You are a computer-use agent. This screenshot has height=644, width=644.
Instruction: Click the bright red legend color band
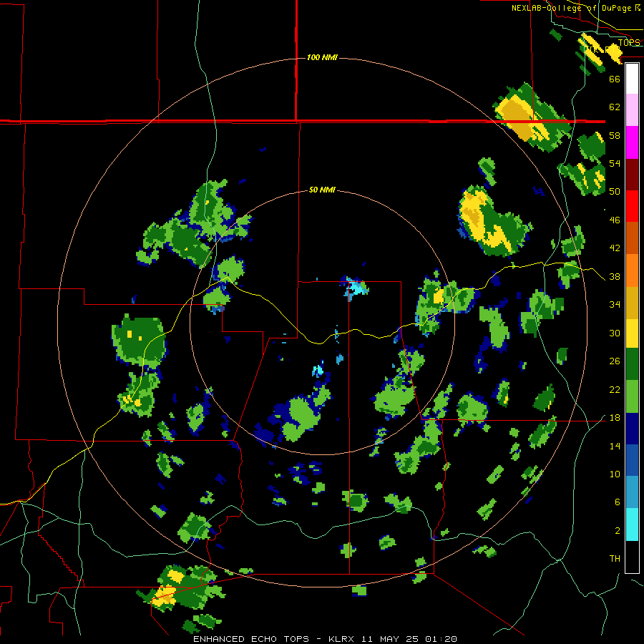click(x=632, y=206)
